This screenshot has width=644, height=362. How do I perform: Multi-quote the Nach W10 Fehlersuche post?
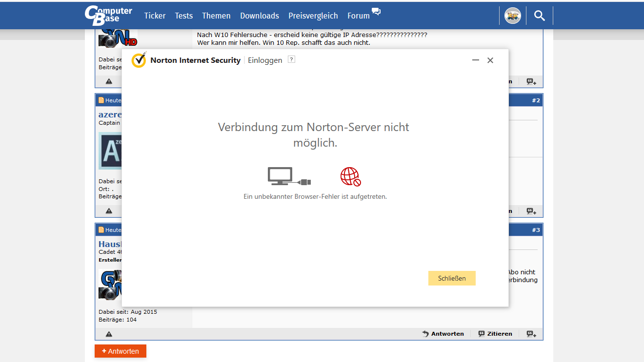[x=531, y=81]
